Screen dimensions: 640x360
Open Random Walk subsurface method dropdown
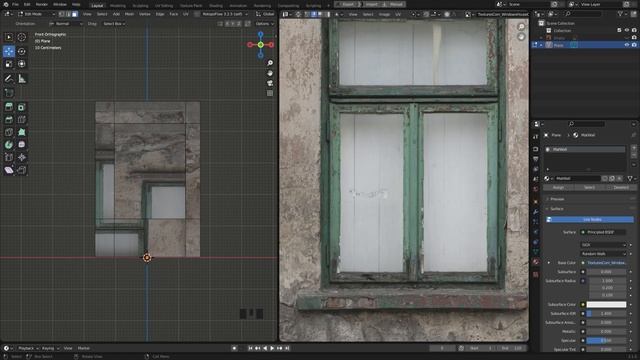pyautogui.click(x=603, y=254)
